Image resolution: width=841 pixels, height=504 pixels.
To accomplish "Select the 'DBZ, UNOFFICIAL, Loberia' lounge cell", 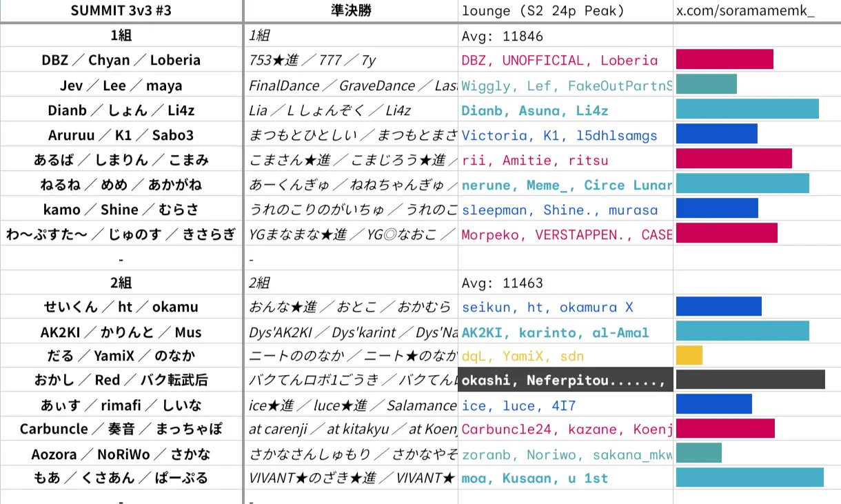I will [x=566, y=60].
